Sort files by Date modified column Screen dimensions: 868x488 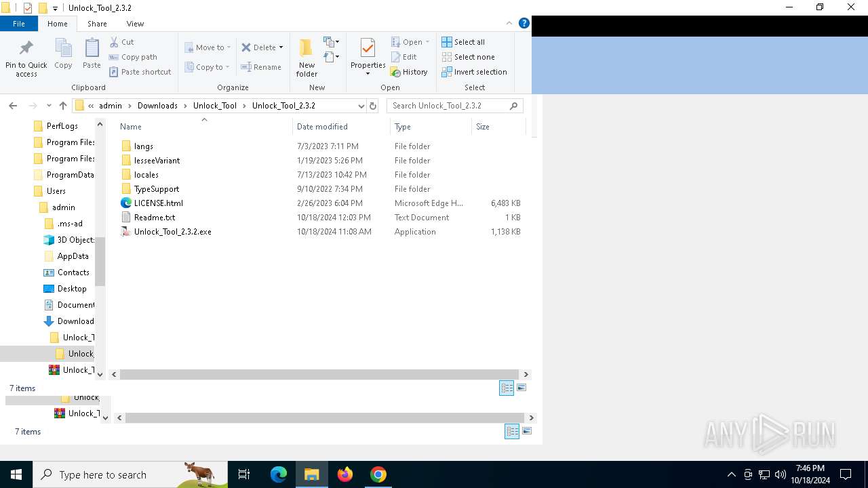(342, 127)
